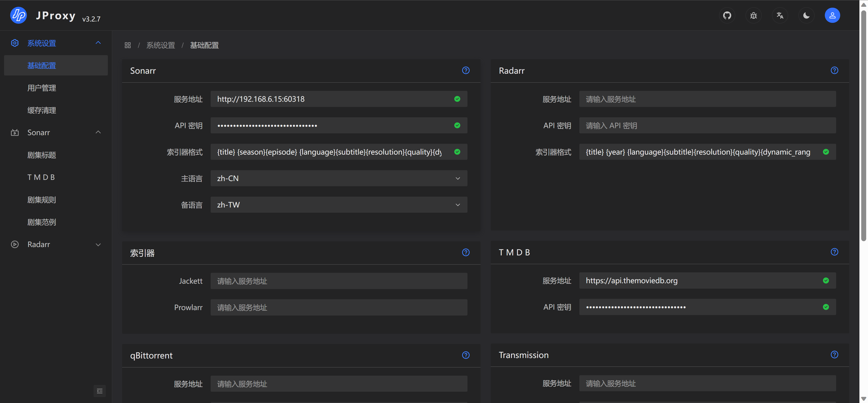
Task: Open the qBittorrent help icon
Action: (x=466, y=355)
